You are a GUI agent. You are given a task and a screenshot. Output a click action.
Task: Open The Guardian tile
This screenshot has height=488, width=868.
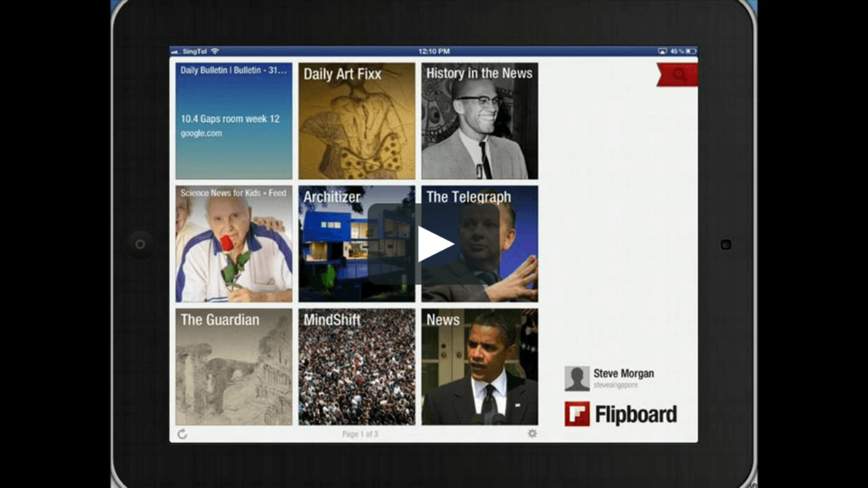click(x=234, y=367)
